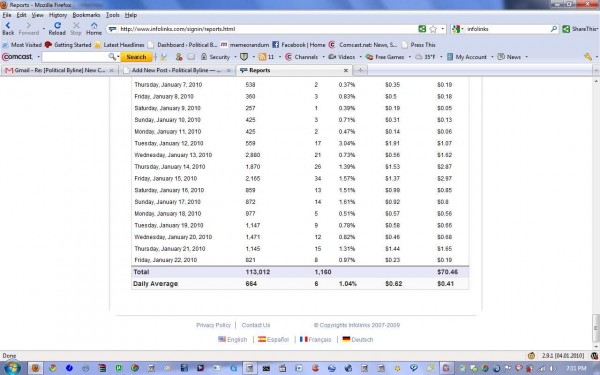600x375 pixels.
Task: Open Dashboard Political B... bookmark
Action: (x=183, y=45)
